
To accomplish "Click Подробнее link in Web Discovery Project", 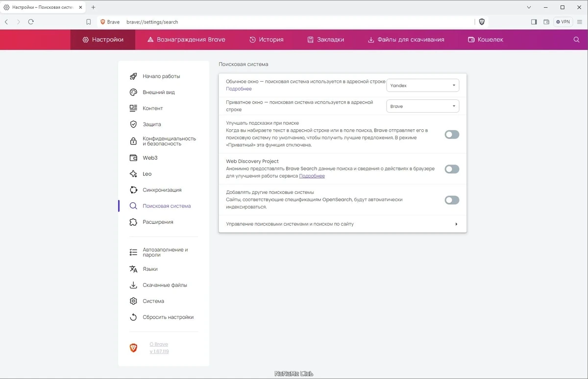I will coord(312,176).
